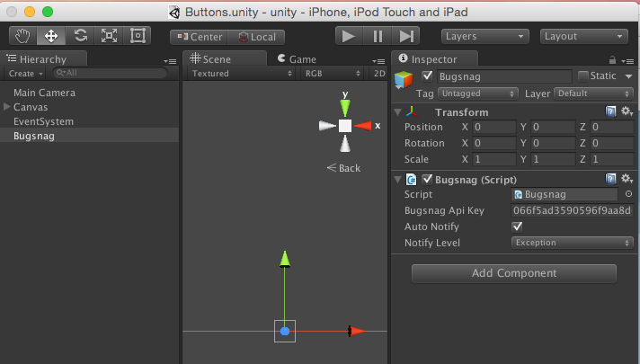Open the Layers dropdown
This screenshot has height=364, width=640.
coord(484,36)
